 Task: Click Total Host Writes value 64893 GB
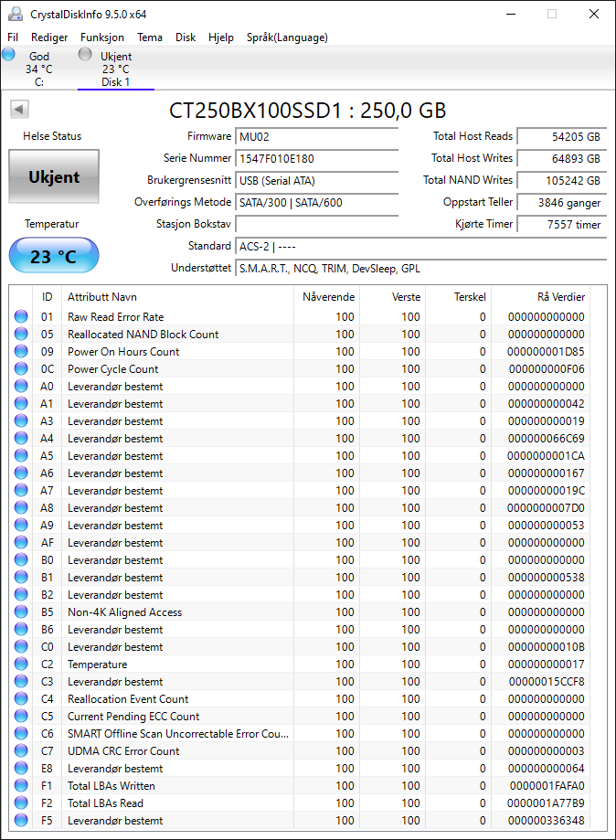(562, 158)
